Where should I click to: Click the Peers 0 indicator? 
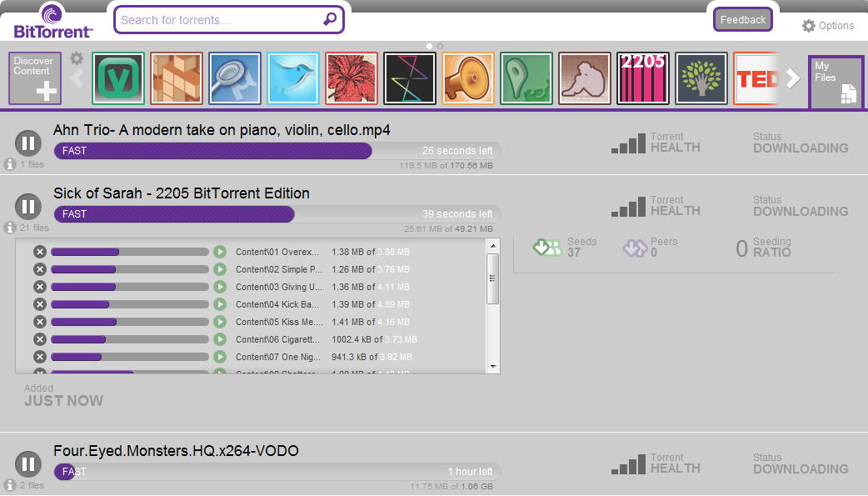pos(650,248)
